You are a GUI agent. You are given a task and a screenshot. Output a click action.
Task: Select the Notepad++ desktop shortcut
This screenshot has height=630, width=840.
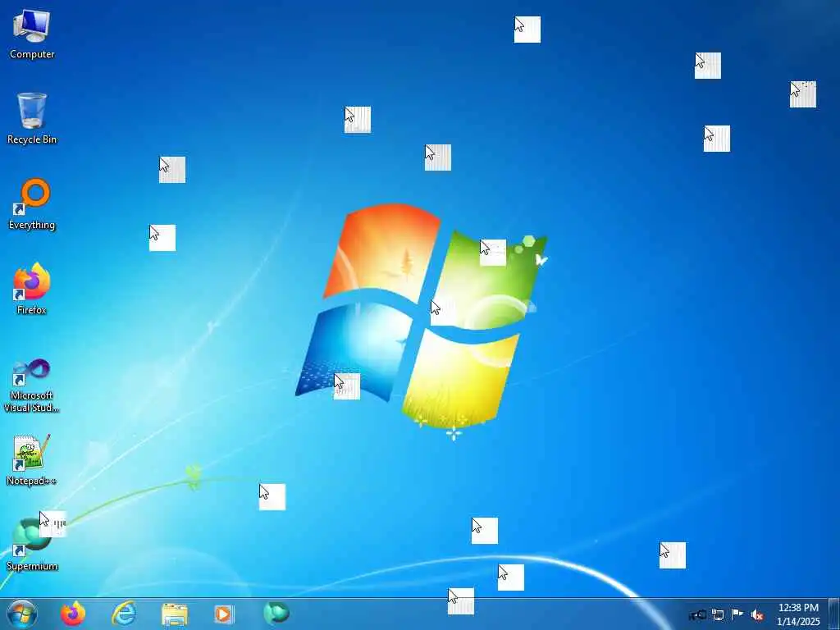tap(32, 459)
